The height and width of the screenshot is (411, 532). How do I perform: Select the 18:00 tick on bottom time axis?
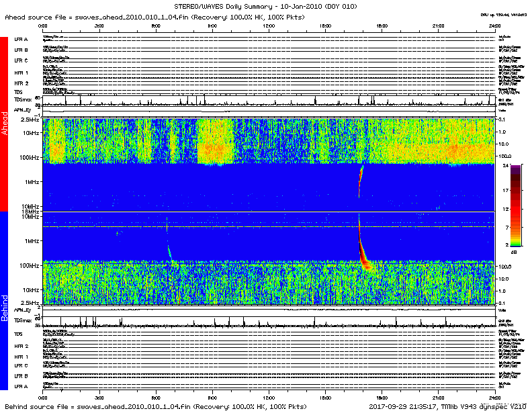tap(382, 397)
